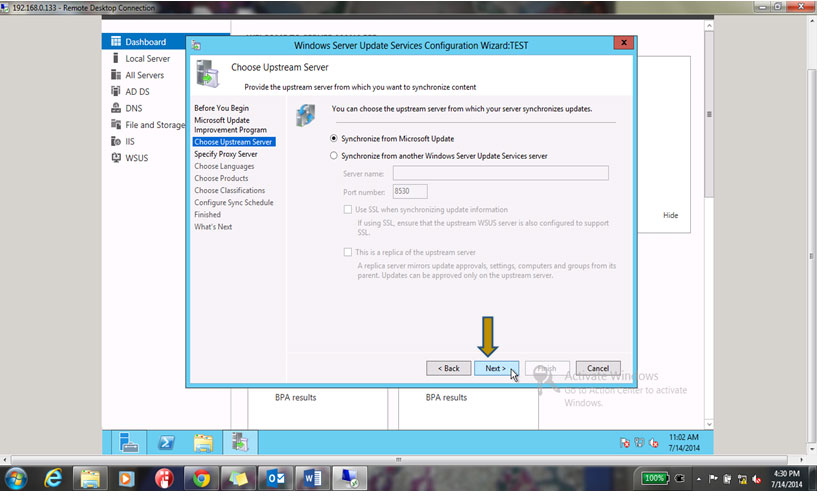Click Next to continue the wizard
Image resolution: width=827 pixels, height=496 pixels.
click(x=496, y=368)
